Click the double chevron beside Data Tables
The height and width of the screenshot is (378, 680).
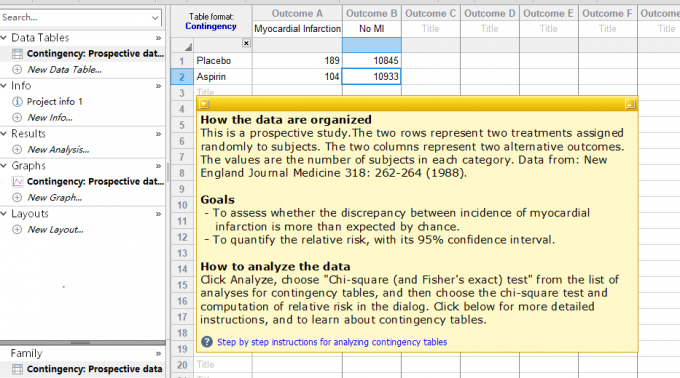pyautogui.click(x=158, y=38)
